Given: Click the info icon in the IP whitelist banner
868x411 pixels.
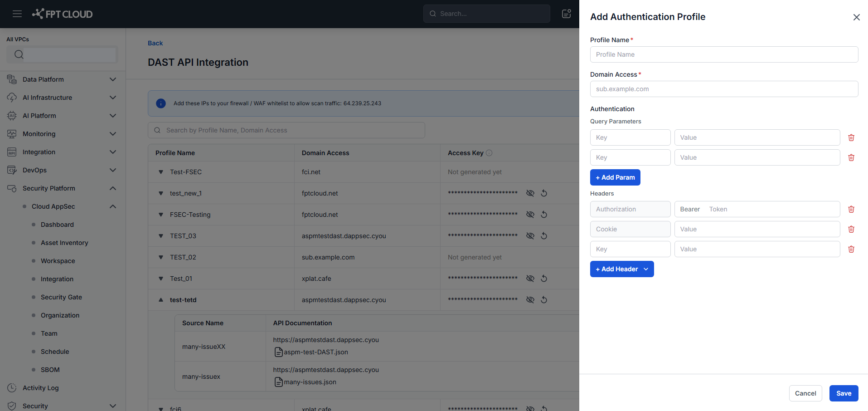Looking at the screenshot, I should (161, 103).
